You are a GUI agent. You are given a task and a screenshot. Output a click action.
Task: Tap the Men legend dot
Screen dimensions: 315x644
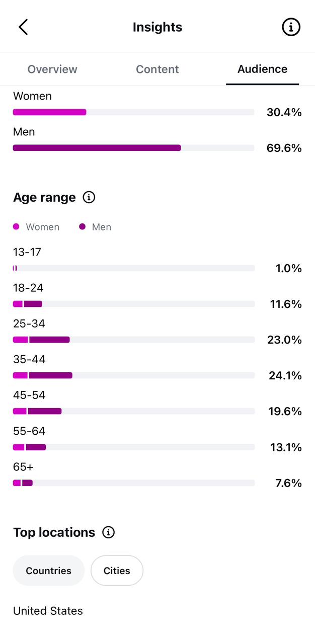(83, 227)
